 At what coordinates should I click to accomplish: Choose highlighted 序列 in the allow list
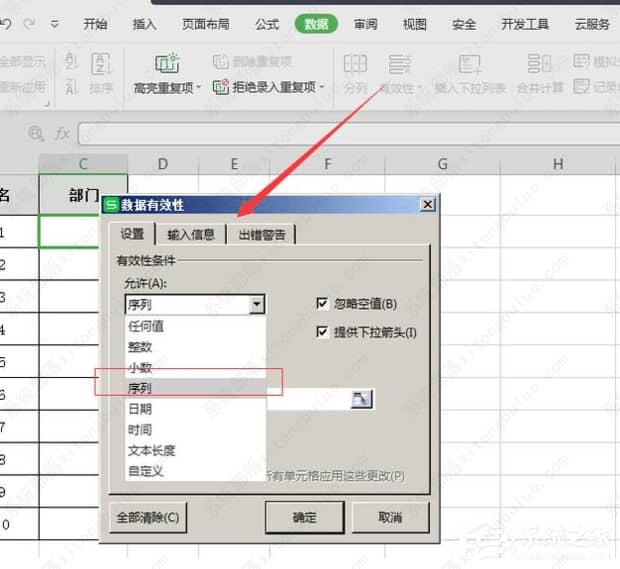195,388
